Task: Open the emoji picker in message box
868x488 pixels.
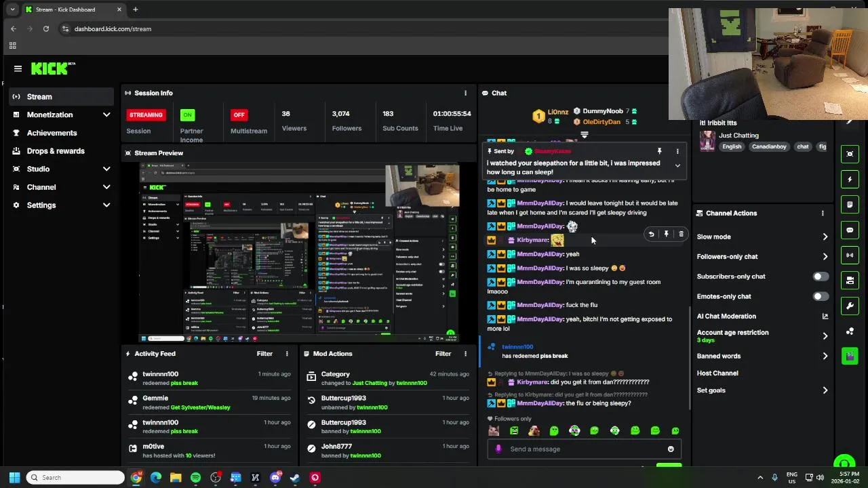Action: (671, 449)
